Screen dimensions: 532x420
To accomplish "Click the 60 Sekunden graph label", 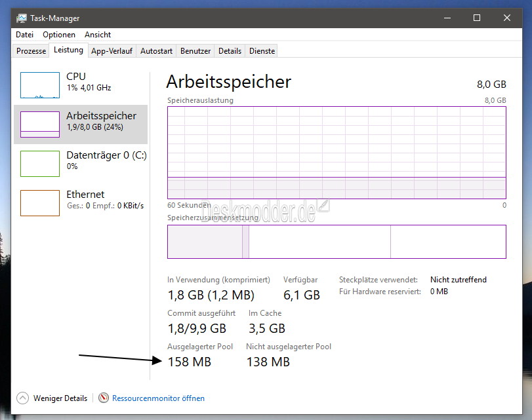I will (189, 205).
